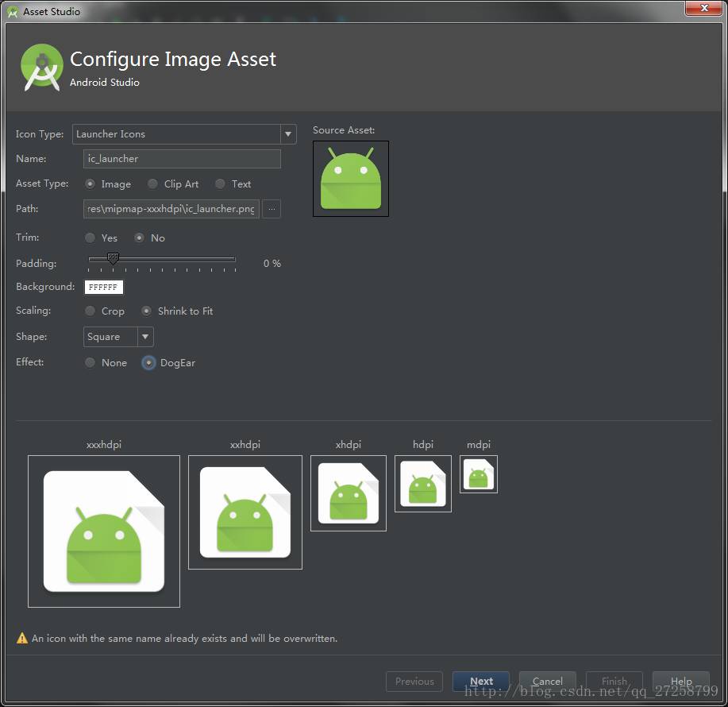Click the Path input field
Image resolution: width=728 pixels, height=707 pixels.
171,209
